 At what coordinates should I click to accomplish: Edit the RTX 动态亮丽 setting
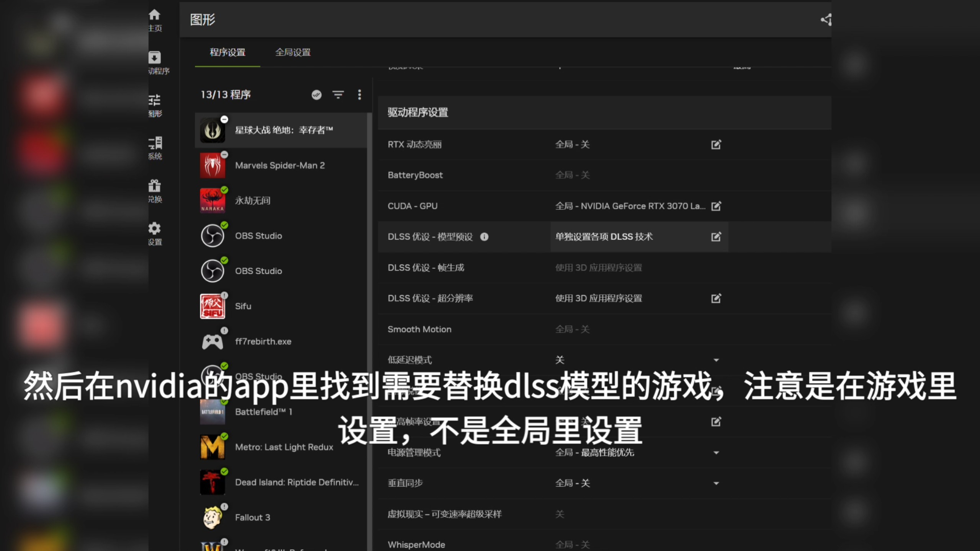[716, 144]
